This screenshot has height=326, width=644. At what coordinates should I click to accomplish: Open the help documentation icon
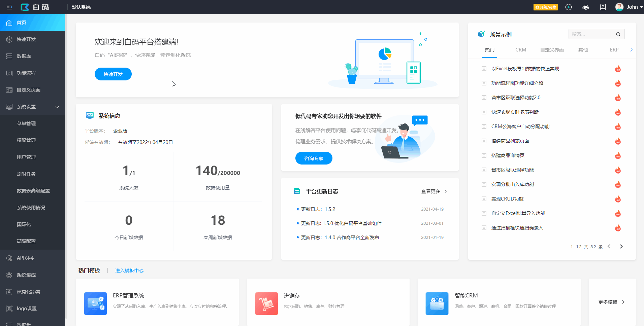click(x=603, y=7)
